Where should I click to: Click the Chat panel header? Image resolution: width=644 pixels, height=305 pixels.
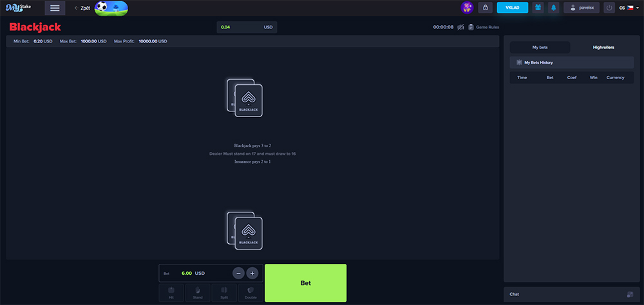tap(572, 295)
